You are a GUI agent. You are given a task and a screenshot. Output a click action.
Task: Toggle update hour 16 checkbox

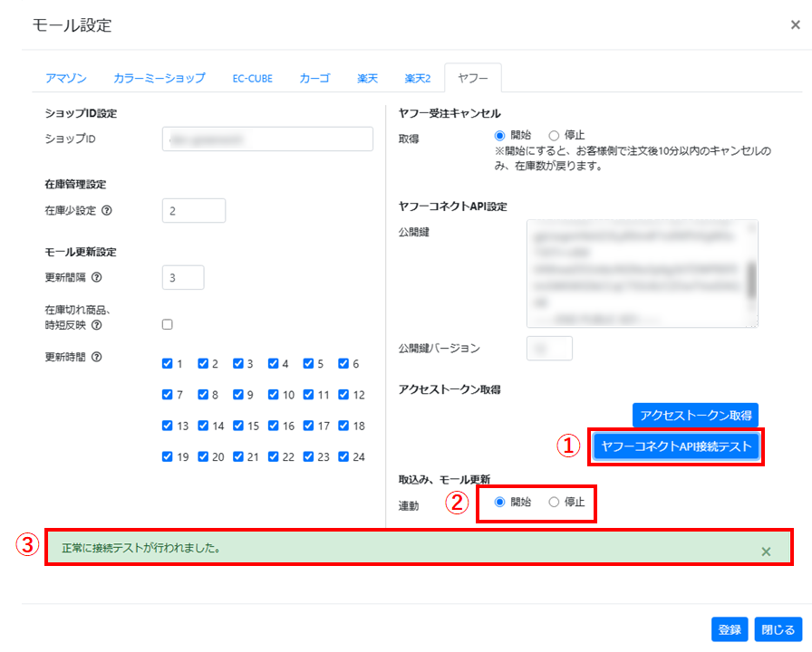point(274,426)
